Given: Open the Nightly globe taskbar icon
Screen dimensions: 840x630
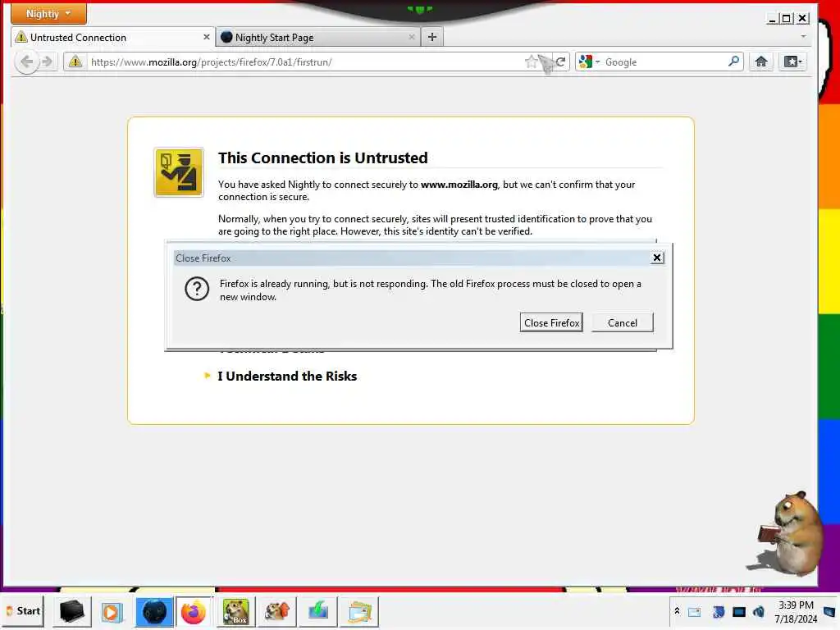Looking at the screenshot, I should pos(154,611).
